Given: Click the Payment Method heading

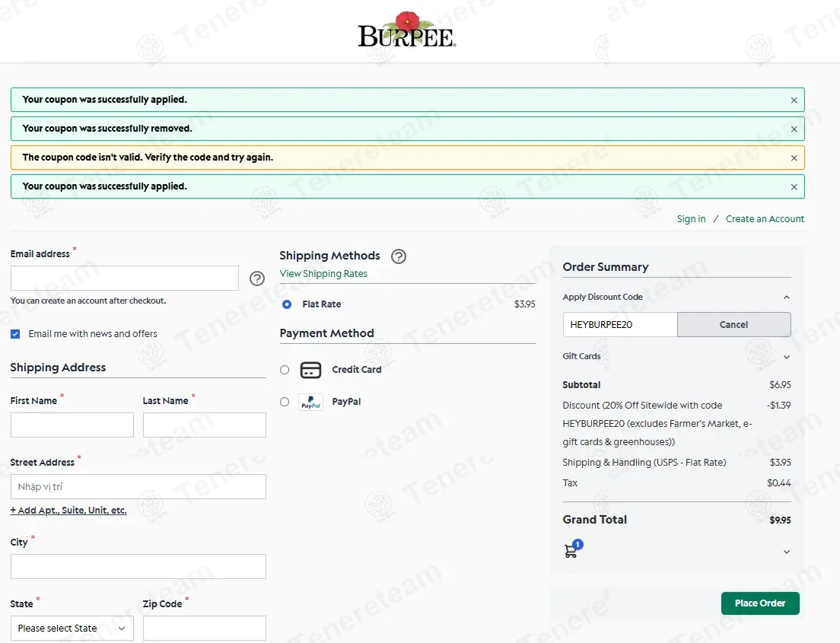Looking at the screenshot, I should 326,333.
